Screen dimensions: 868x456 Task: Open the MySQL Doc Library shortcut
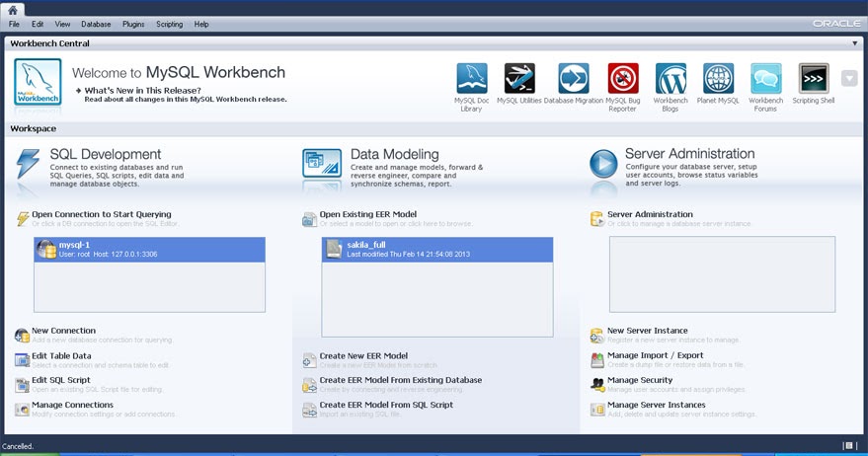tap(472, 79)
